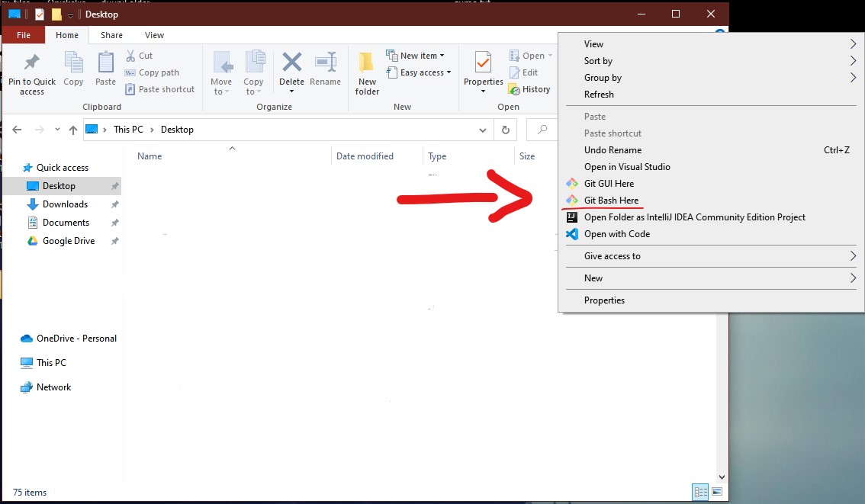Select Downloads in Quick access sidebar
This screenshot has width=865, height=504.
[65, 204]
